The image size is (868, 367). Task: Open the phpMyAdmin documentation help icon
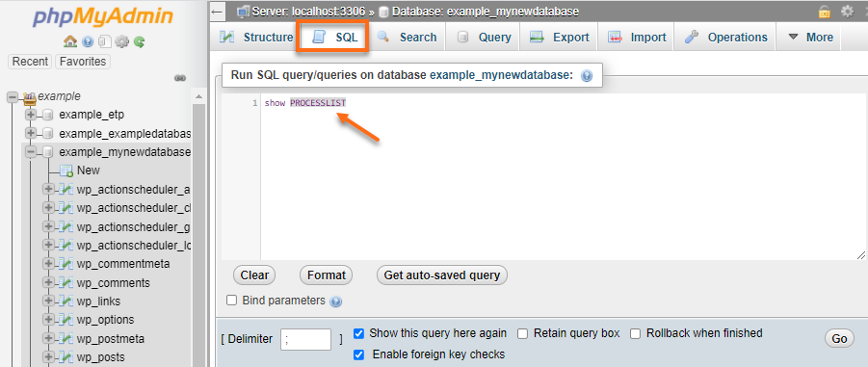[88, 41]
